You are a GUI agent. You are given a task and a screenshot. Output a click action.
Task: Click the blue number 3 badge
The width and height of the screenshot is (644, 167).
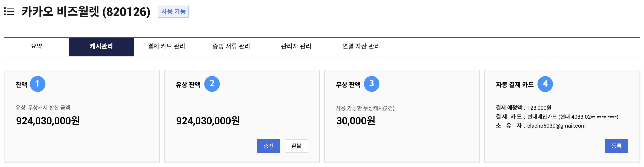(x=371, y=84)
